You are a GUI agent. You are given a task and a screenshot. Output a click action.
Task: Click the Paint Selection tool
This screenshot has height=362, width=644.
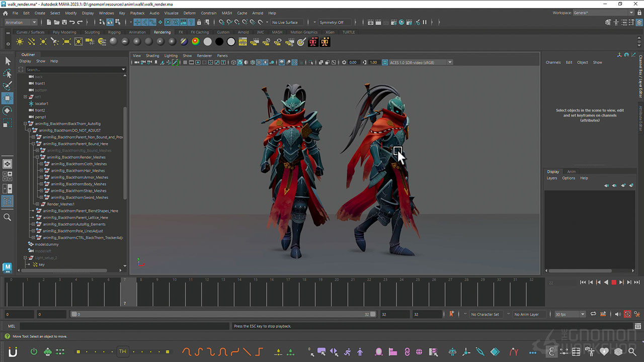pyautogui.click(x=8, y=86)
